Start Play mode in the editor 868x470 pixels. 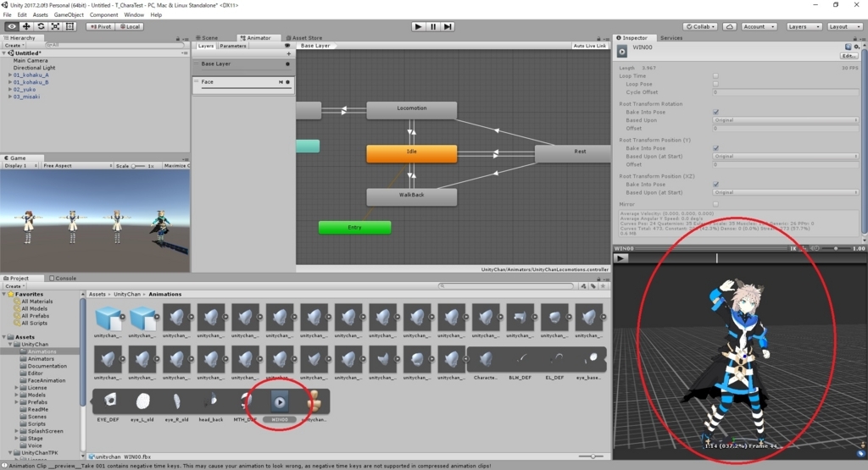click(419, 26)
